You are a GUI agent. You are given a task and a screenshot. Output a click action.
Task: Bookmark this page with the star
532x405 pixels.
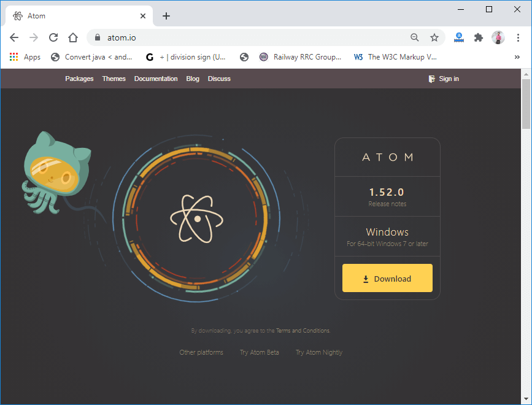(x=434, y=37)
